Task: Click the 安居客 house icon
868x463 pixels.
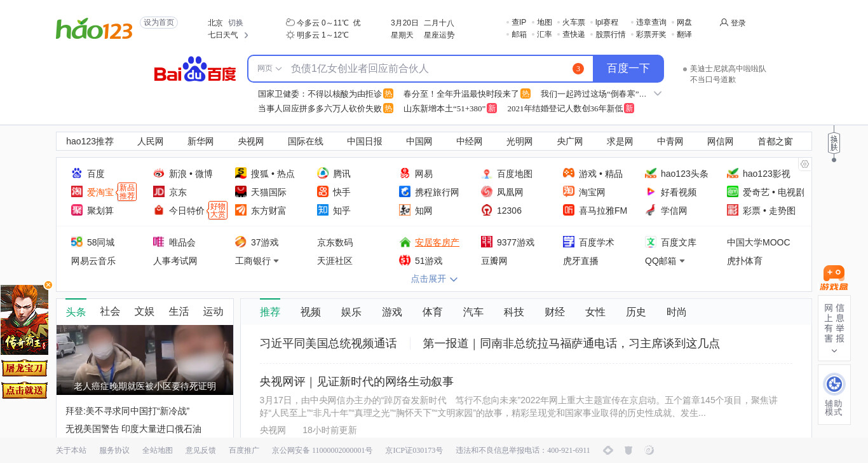Action: click(x=405, y=242)
